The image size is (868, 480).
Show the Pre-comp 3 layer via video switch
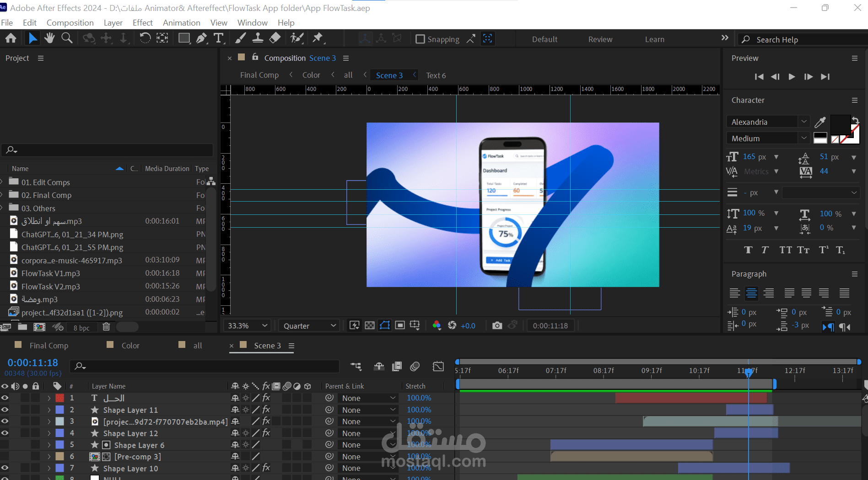pyautogui.click(x=5, y=456)
